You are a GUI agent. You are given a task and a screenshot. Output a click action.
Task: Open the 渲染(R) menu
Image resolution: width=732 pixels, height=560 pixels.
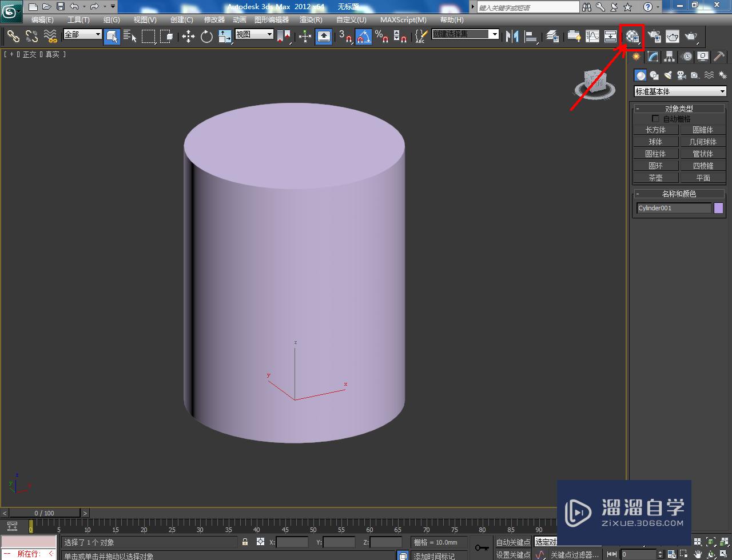(x=311, y=20)
